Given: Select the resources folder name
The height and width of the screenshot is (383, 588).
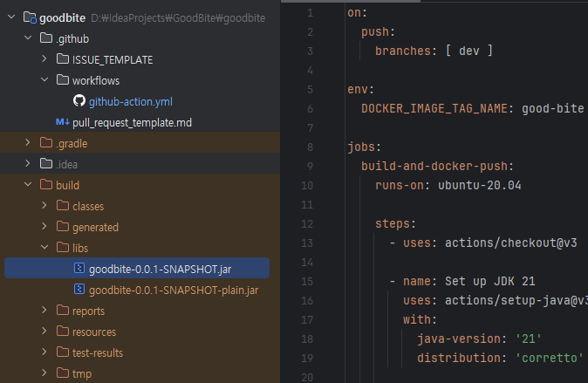Looking at the screenshot, I should pos(94,332).
